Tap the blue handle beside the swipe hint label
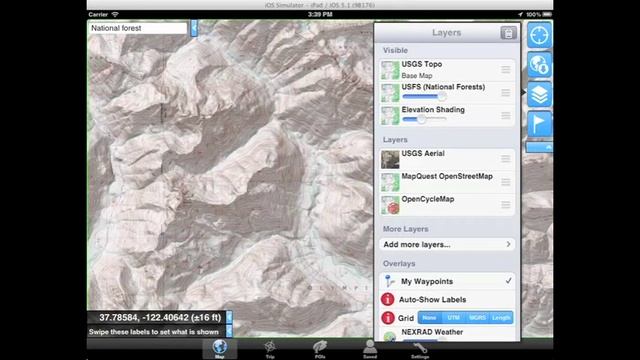 coord(229,331)
